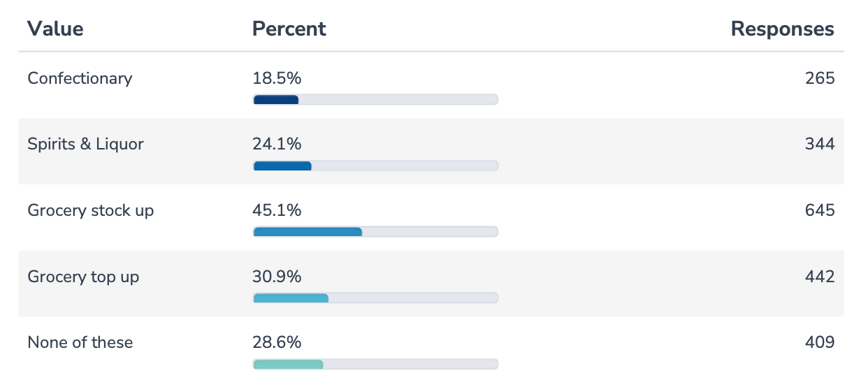This screenshot has width=868, height=380.
Task: Select the Grocery stock up label
Action: (x=90, y=210)
